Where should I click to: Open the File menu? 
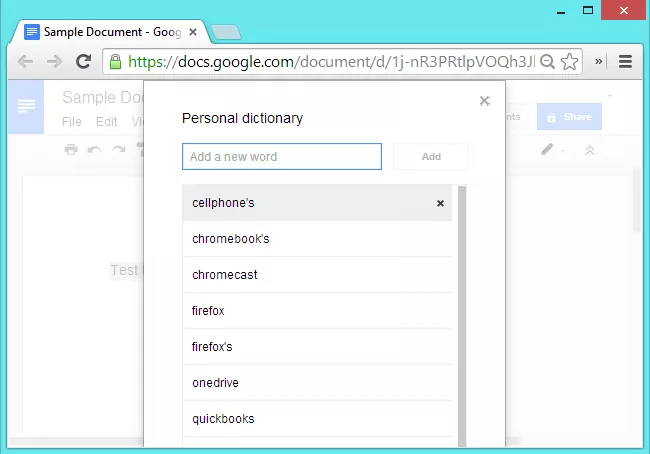(72, 122)
